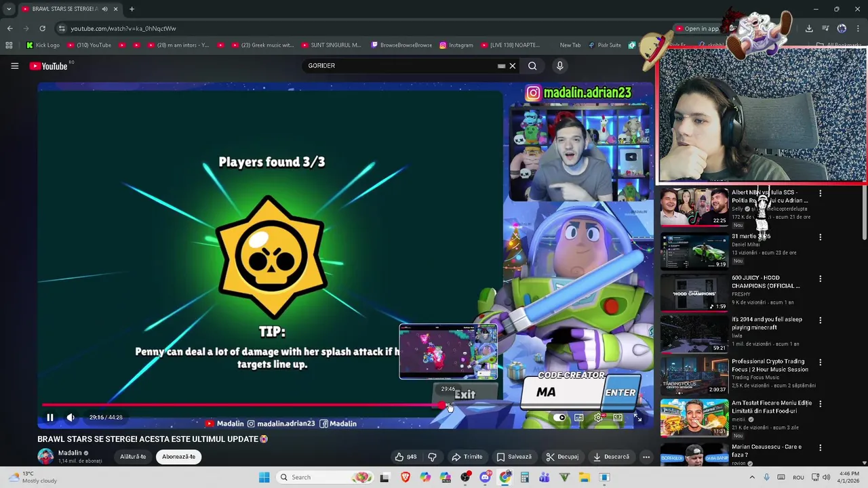Open the tab search dropdown arrow
Screen dimensions: 868x488
[x=8, y=9]
